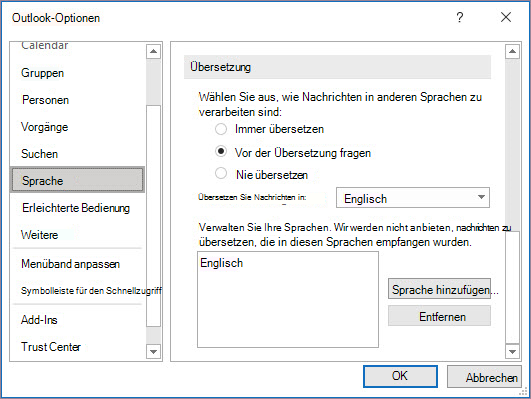This screenshot has height=399, width=531.
Task: Select the Immer übersetzen radio button
Action: coord(221,129)
